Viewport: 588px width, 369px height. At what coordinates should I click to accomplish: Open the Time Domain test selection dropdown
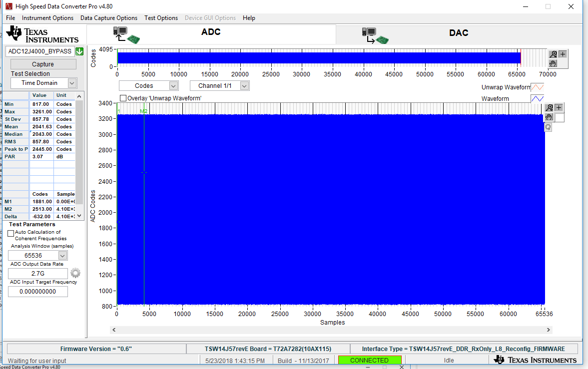point(72,83)
